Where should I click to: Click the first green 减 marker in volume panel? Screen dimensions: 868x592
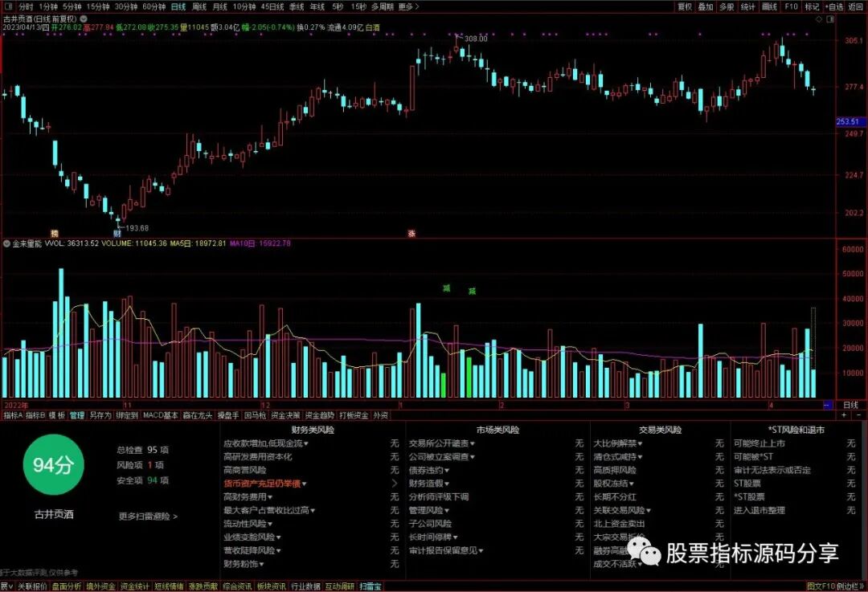coord(446,288)
